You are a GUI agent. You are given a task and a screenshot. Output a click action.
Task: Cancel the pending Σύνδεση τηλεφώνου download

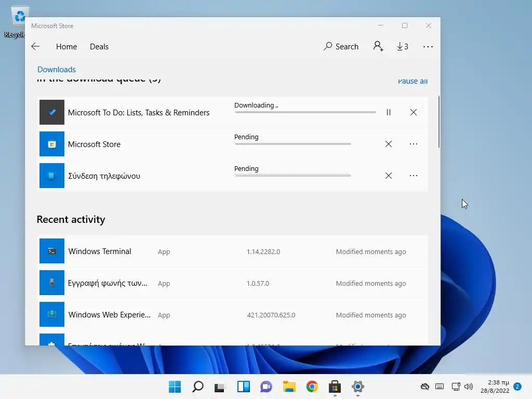(389, 176)
